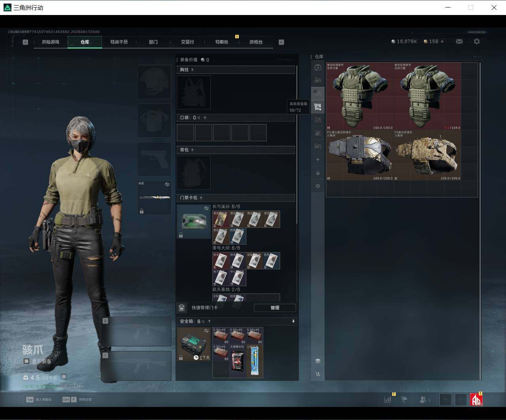Go to the 交易行 tab
The width and height of the screenshot is (506, 420).
pyautogui.click(x=187, y=42)
